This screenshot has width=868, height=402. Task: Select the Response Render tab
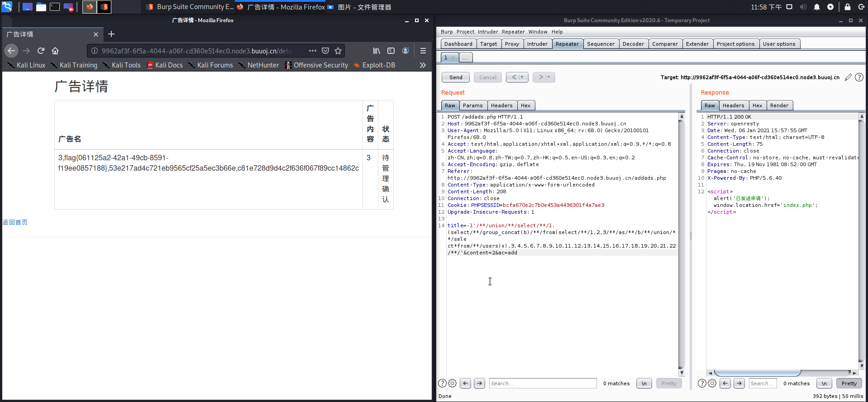pos(779,105)
